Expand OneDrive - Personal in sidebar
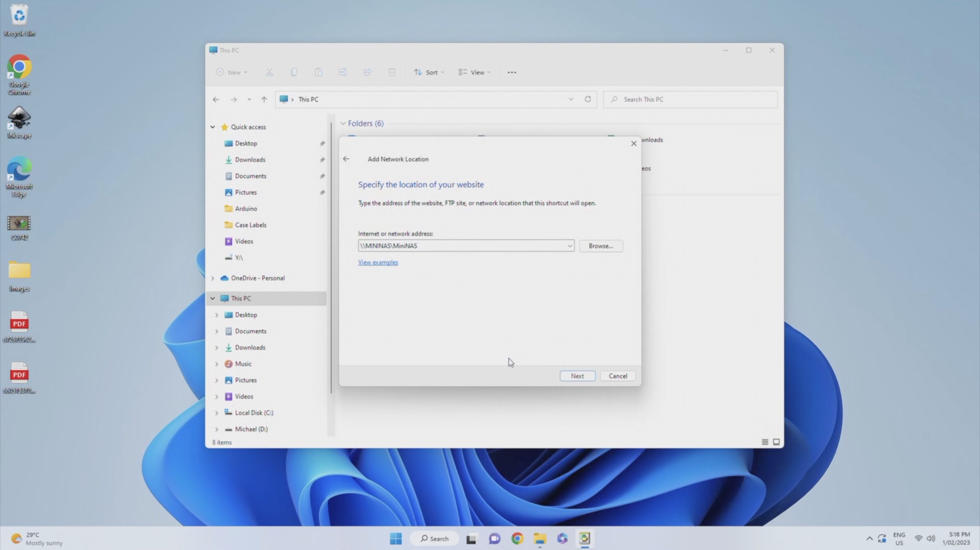Screen dimensions: 980x550 [x=212, y=278]
